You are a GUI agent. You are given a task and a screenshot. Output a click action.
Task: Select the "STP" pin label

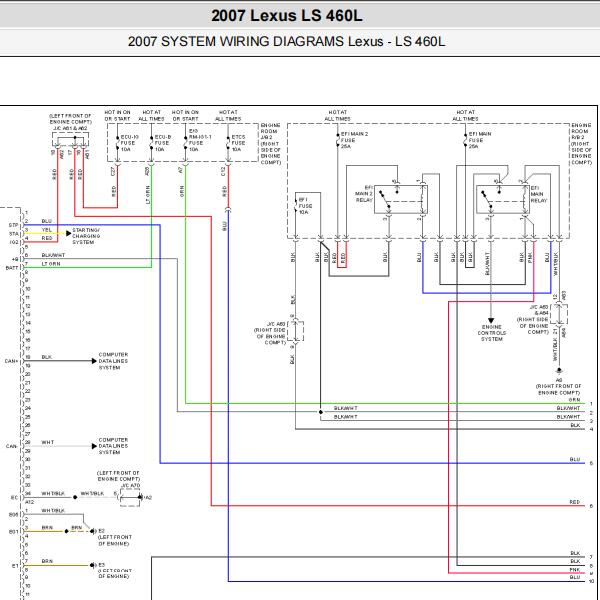click(x=13, y=225)
